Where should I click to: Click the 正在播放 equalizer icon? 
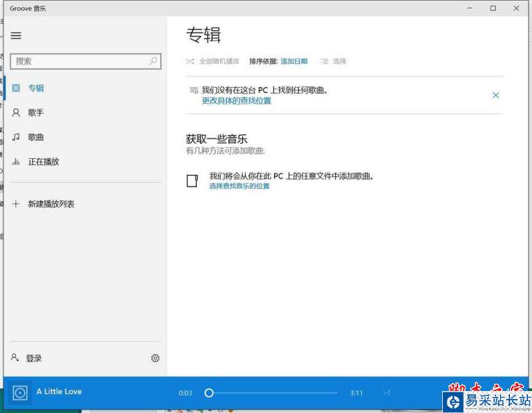tap(17, 162)
